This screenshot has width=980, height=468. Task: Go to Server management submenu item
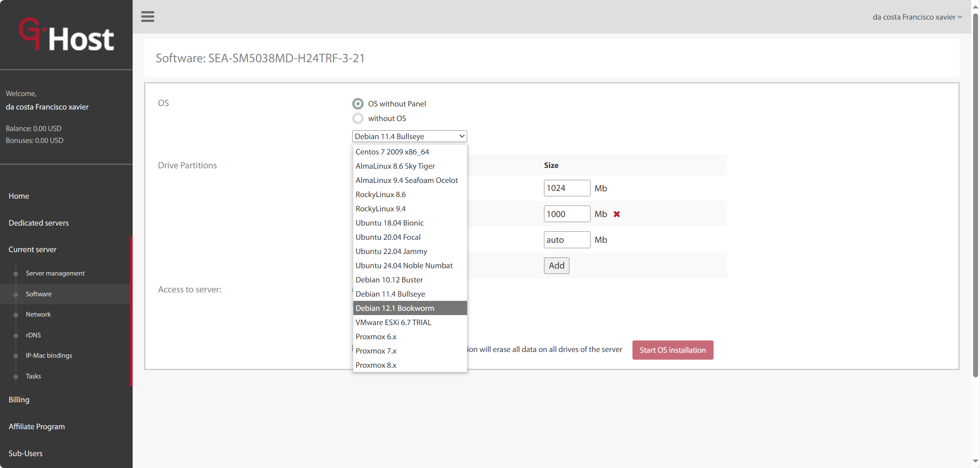pos(55,273)
